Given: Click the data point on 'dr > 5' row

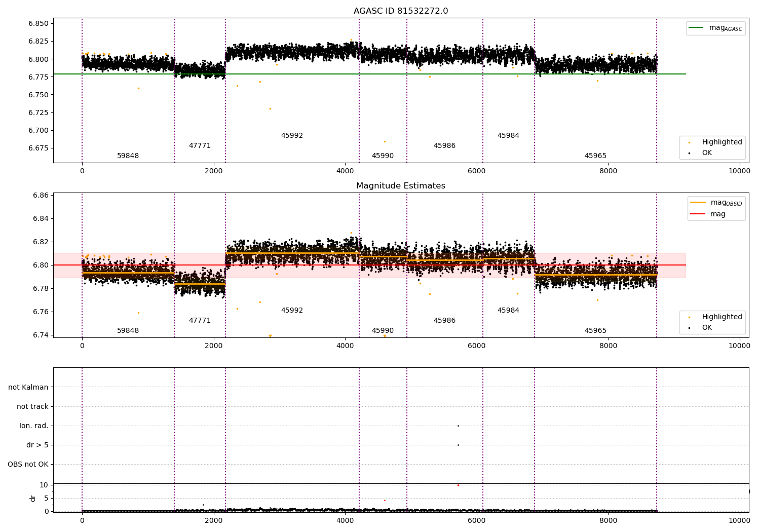Looking at the screenshot, I should (x=458, y=445).
